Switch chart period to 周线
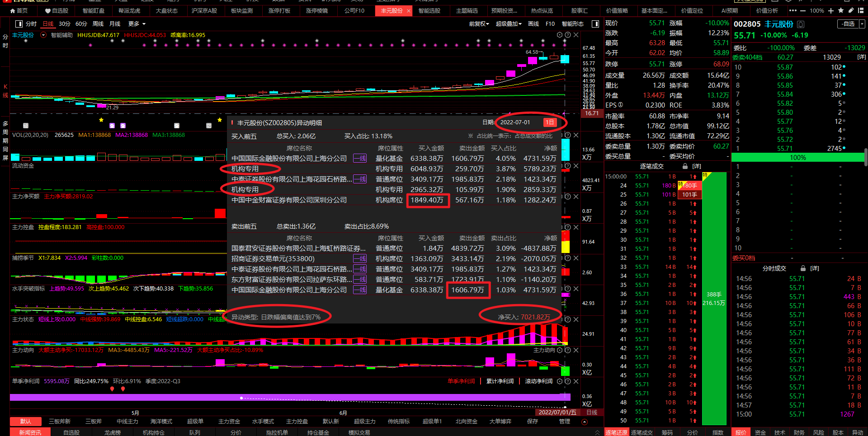 tap(98, 24)
